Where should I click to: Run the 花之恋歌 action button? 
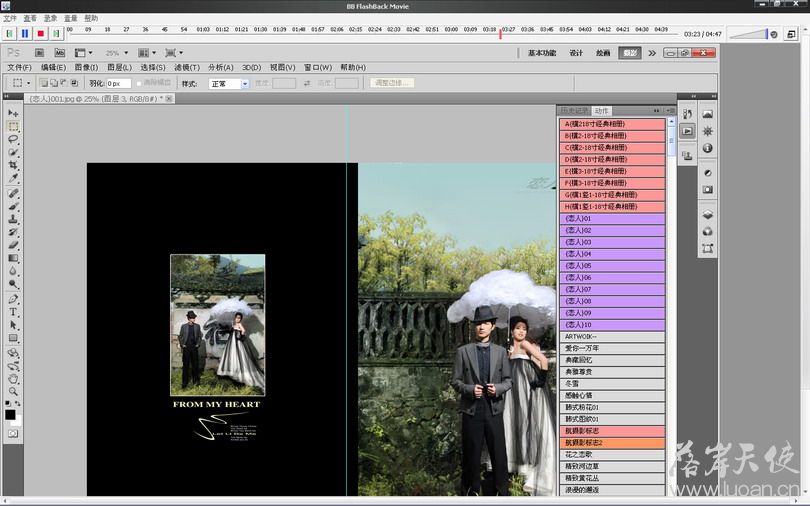pyautogui.click(x=612, y=455)
